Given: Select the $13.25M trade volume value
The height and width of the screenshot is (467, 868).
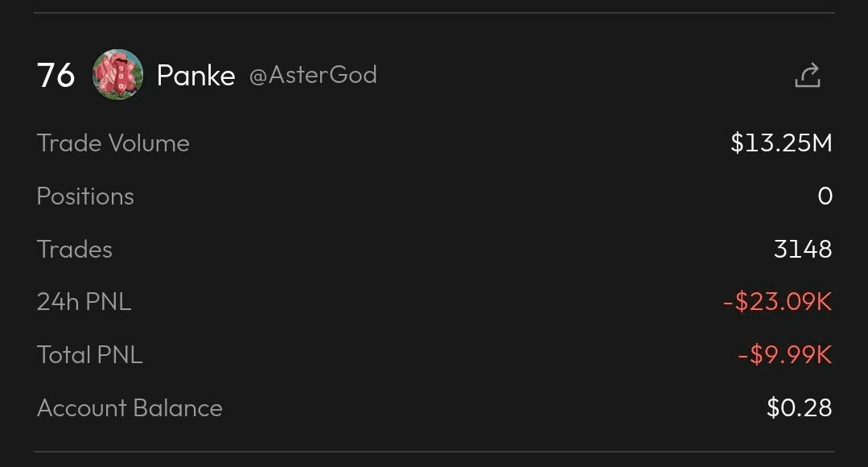Looking at the screenshot, I should pos(781,143).
